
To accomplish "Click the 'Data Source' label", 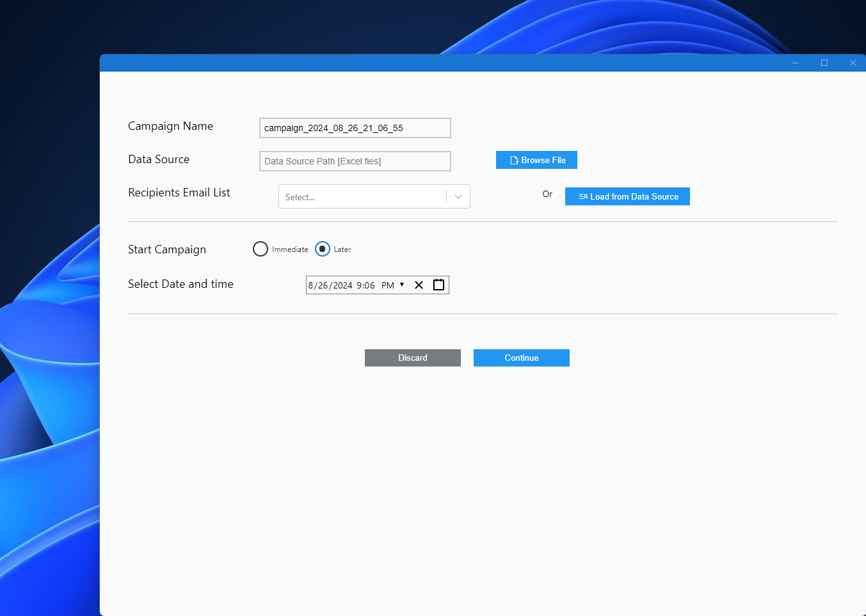I will 159,159.
